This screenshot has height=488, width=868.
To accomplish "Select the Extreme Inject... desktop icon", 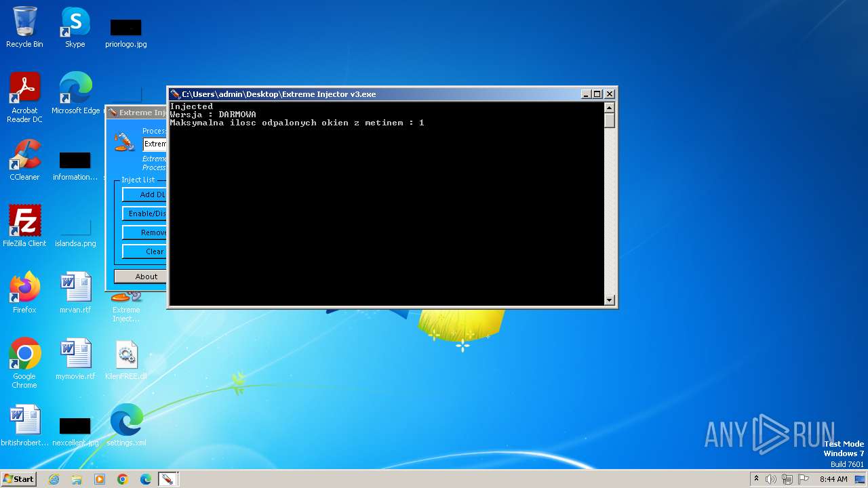I will (126, 306).
